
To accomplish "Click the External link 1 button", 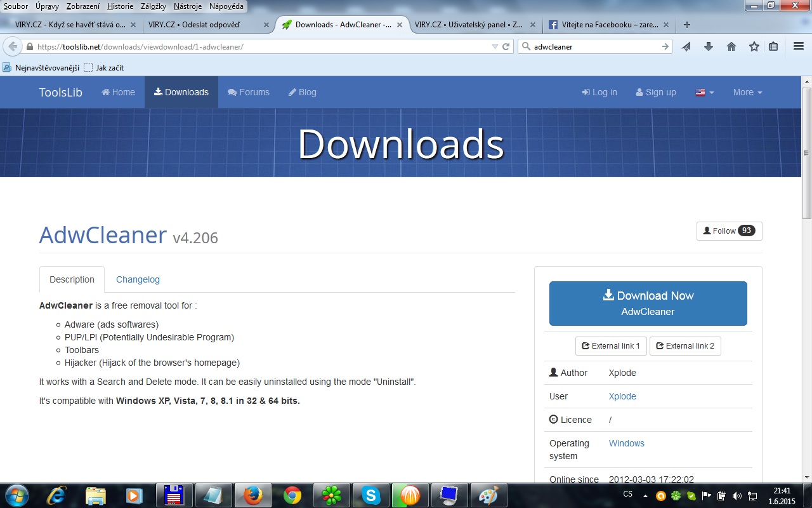I will tap(611, 346).
